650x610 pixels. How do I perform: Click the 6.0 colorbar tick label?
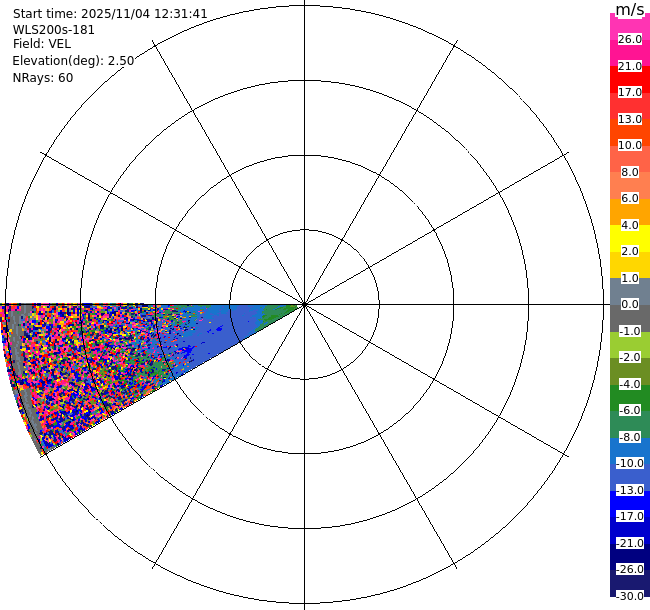coord(630,198)
